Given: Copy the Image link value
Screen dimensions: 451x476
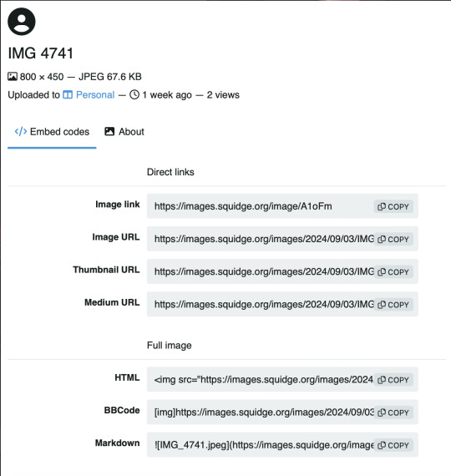Looking at the screenshot, I should pyautogui.click(x=393, y=206).
